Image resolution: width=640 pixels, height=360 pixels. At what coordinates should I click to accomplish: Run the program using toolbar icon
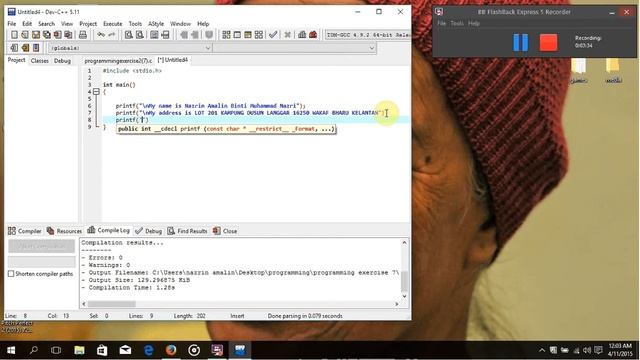point(237,35)
